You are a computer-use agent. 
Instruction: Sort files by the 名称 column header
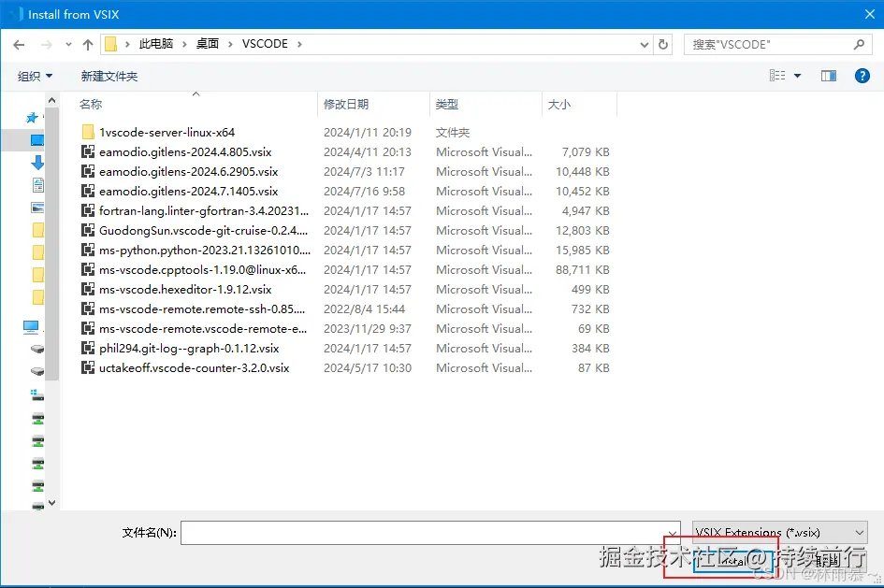pyautogui.click(x=91, y=104)
